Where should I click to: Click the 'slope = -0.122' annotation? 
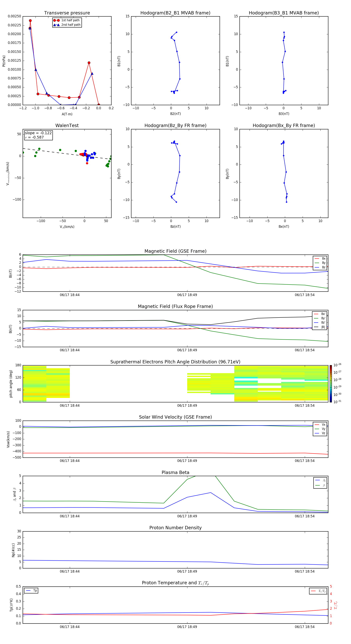pyautogui.click(x=38, y=133)
